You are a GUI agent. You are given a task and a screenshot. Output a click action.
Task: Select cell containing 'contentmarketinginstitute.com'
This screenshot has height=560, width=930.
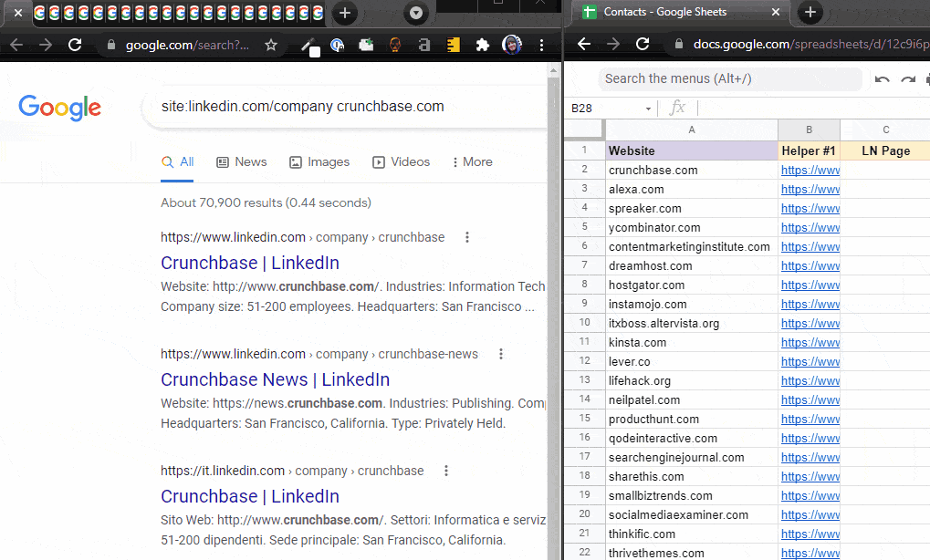point(692,246)
